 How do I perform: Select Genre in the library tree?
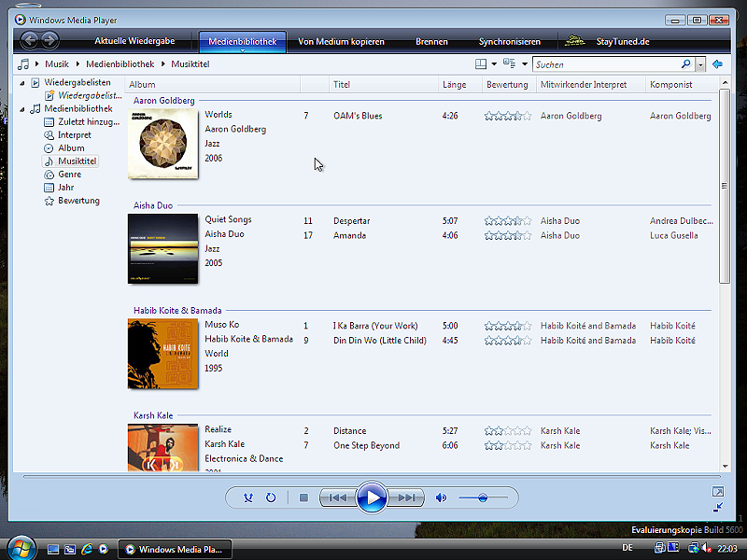(x=69, y=174)
